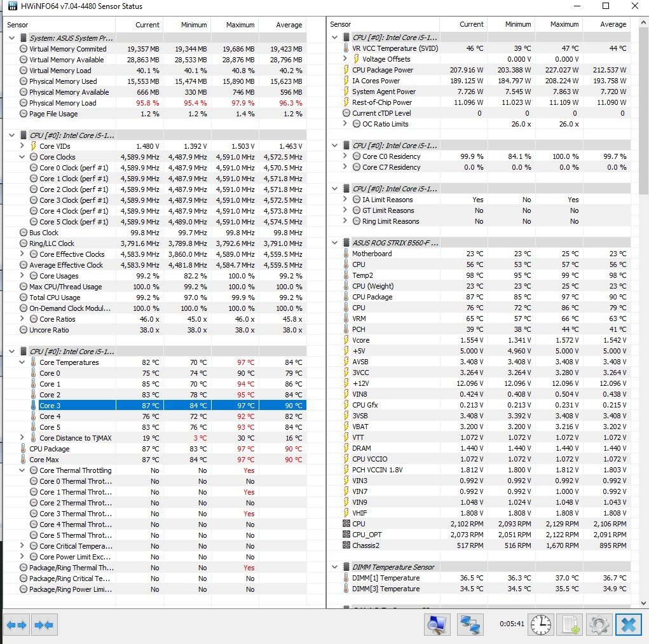Image resolution: width=649 pixels, height=644 pixels.
Task: Expand the Voltage Offsets node
Action: pyautogui.click(x=345, y=58)
